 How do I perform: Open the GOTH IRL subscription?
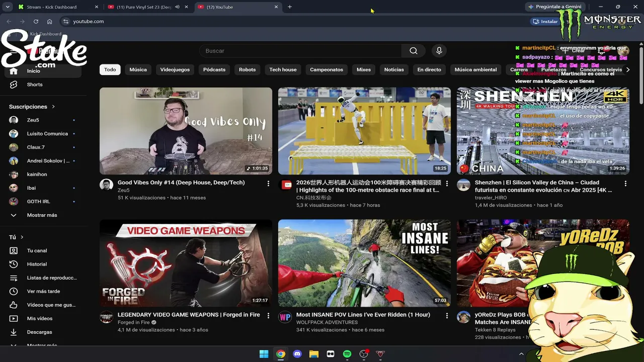(43, 202)
